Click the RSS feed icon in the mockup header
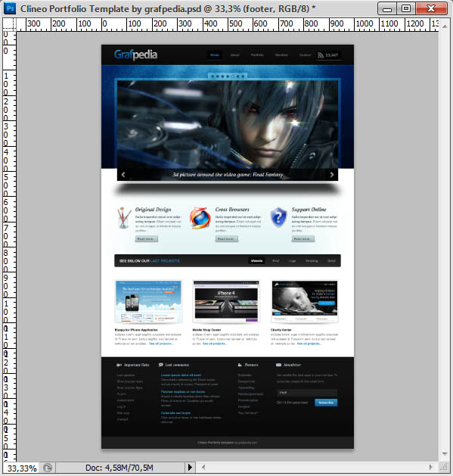The height and width of the screenshot is (476, 453). tap(321, 55)
